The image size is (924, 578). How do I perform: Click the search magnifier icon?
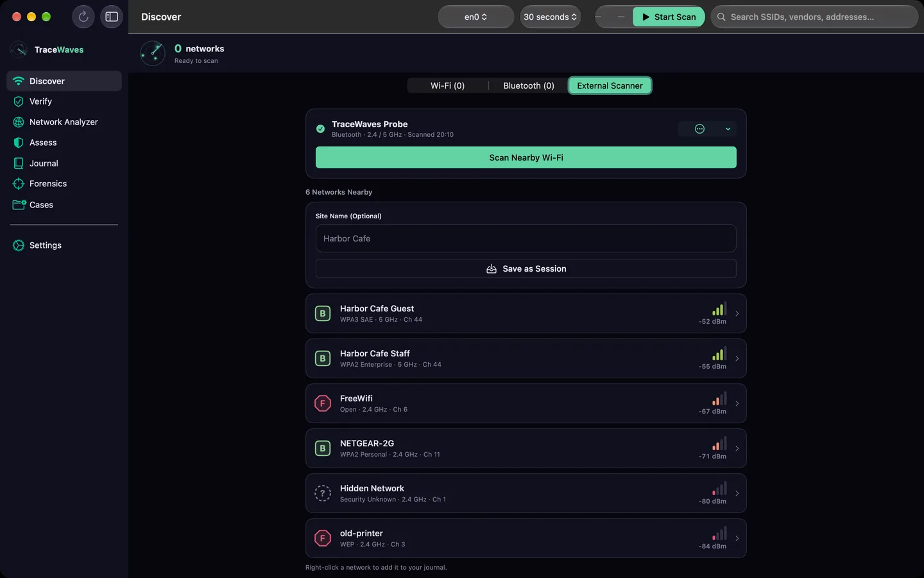pyautogui.click(x=721, y=17)
